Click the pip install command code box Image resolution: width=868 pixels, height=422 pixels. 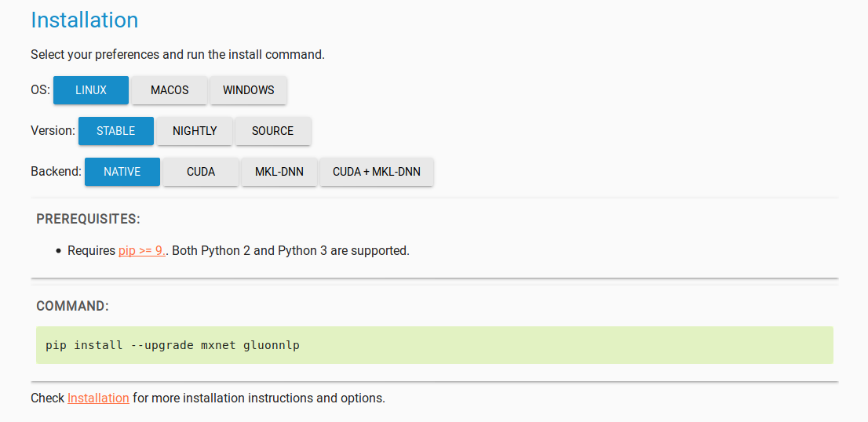[435, 345]
